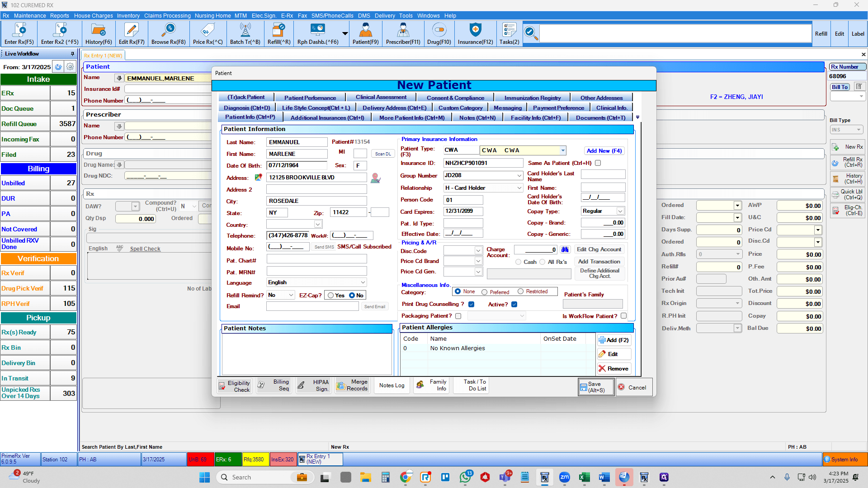Click the binoculars icon near Charge Account
Image resolution: width=868 pixels, height=488 pixels.
[565, 249]
